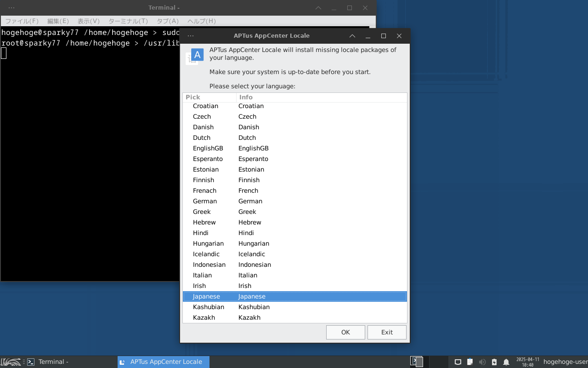Confirm the language choice with OK

coord(345,332)
